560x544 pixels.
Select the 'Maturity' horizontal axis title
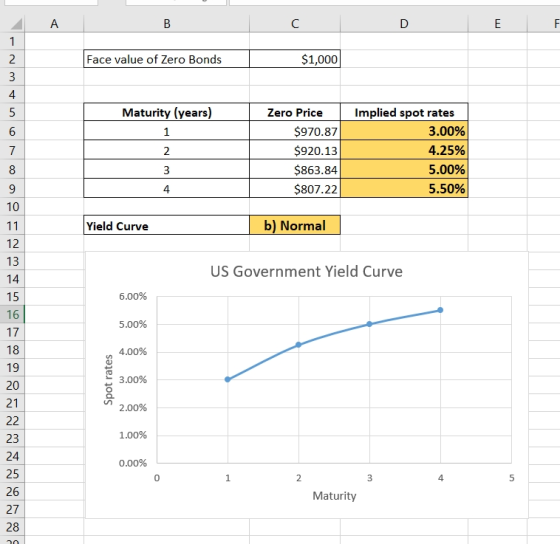point(334,496)
